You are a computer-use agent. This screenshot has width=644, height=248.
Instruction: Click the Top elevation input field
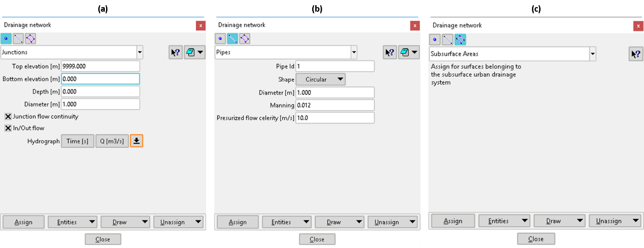[x=100, y=66]
